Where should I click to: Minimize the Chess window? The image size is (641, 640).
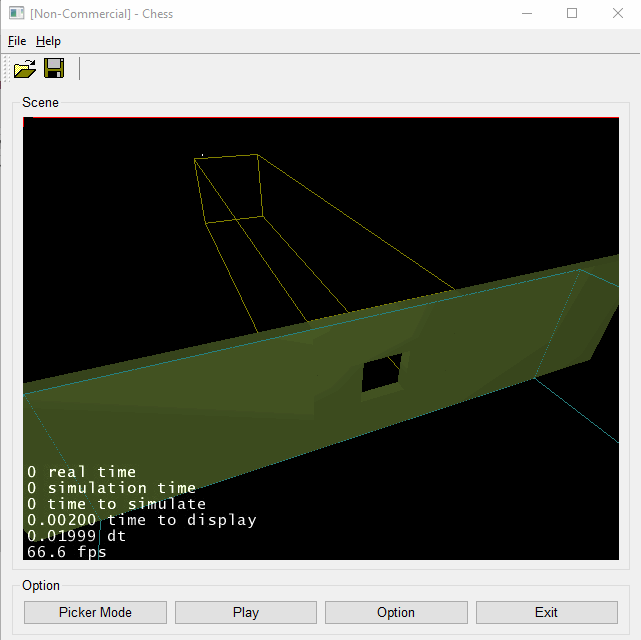[x=525, y=14]
